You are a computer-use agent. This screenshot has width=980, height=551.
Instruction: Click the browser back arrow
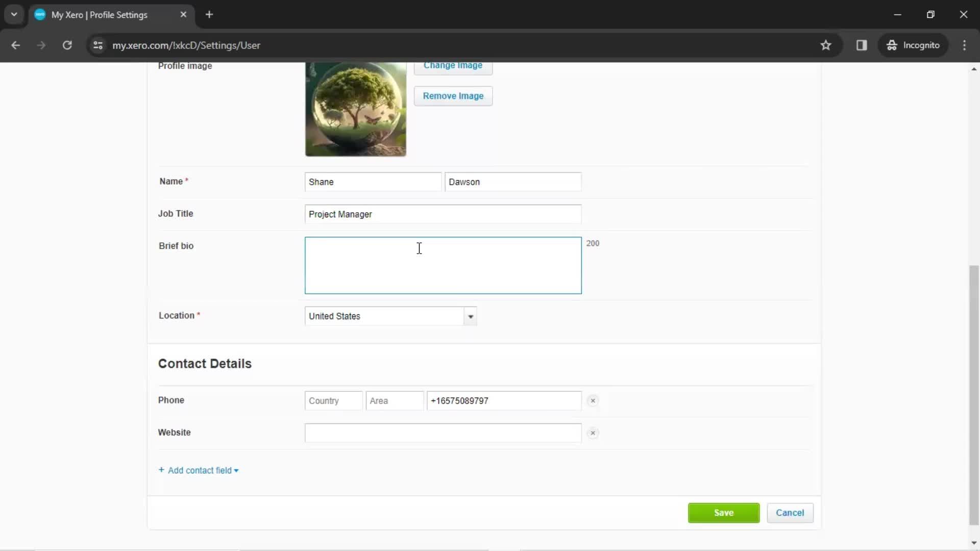point(15,45)
